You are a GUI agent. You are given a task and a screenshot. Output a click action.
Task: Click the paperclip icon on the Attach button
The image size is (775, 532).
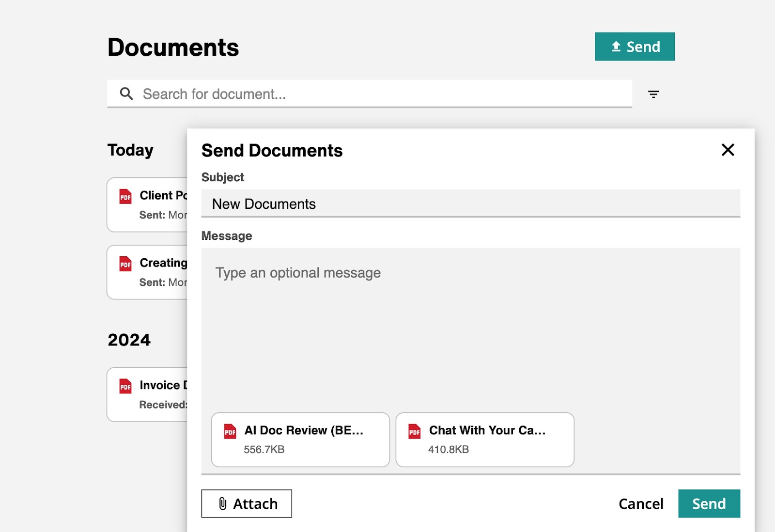click(222, 504)
